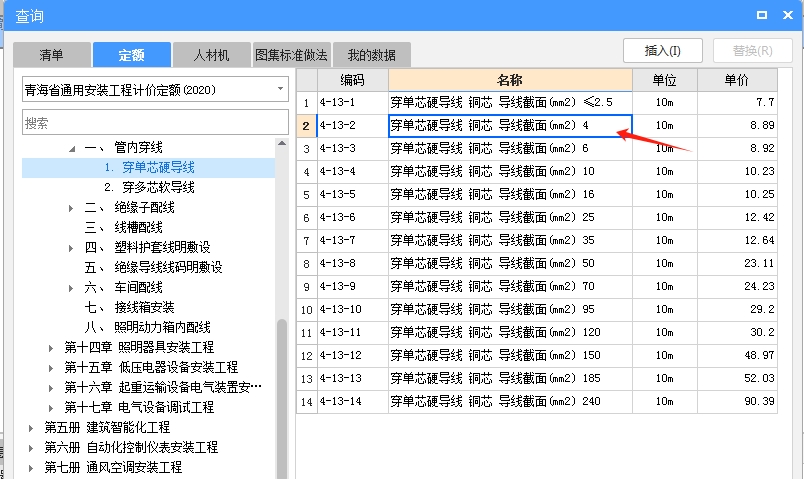Expand the 二、绝缘子配线 node
Viewport: 804px width, 479px height.
(71, 208)
